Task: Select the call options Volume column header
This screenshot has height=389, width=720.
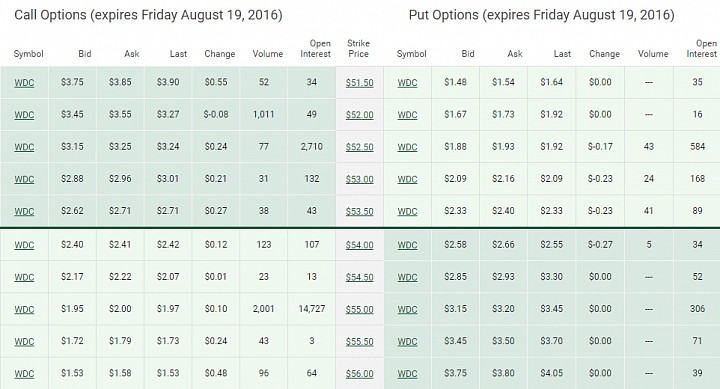Action: point(268,54)
